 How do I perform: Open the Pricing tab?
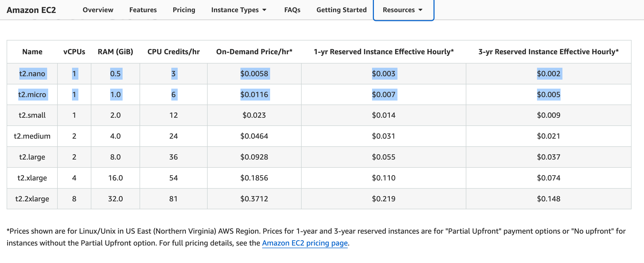pos(184,10)
